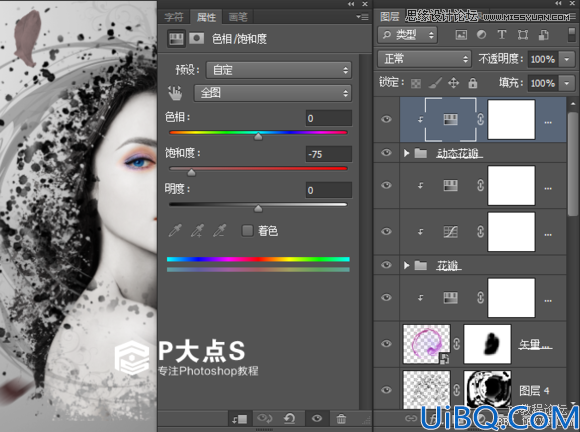This screenshot has width=580, height=432.
Task: Select the mask icon in properties panel
Action: coord(196,38)
